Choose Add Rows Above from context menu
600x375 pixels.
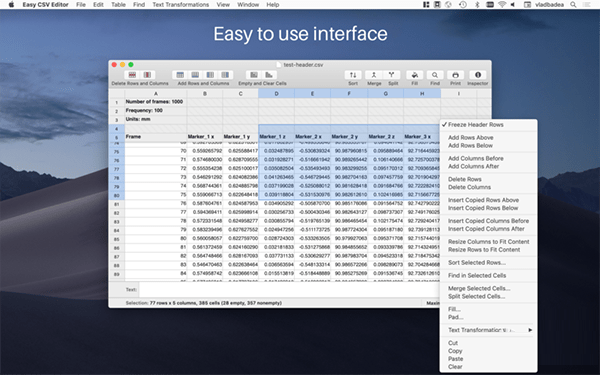(489, 137)
